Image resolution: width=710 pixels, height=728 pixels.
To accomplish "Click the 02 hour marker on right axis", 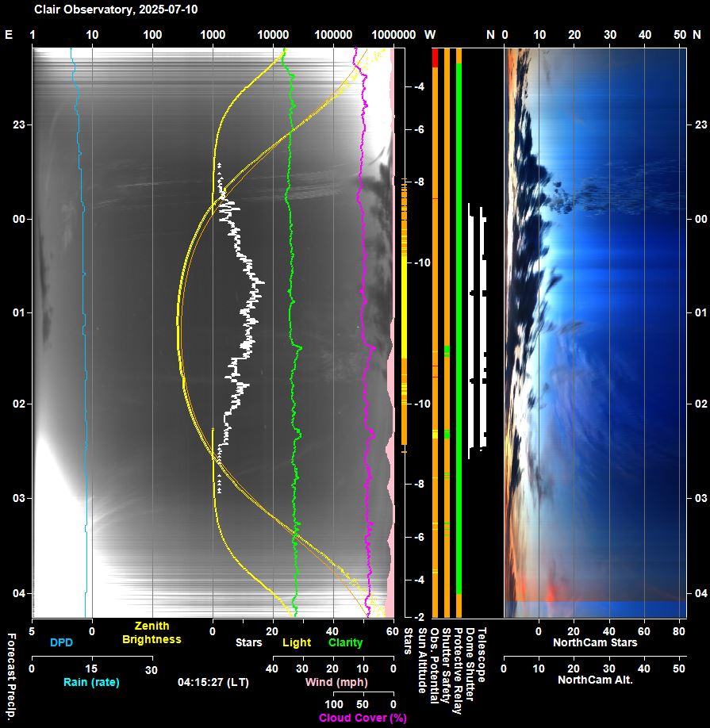I will coord(700,404).
